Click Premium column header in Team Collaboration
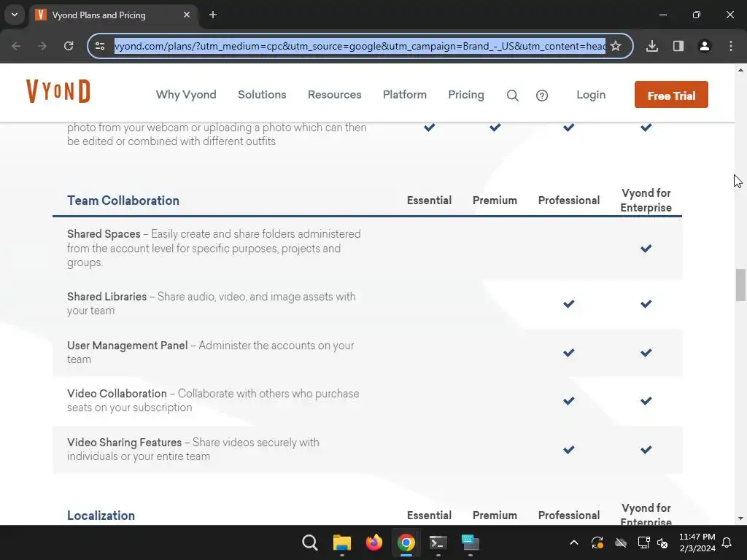The height and width of the screenshot is (560, 747). [x=495, y=201]
